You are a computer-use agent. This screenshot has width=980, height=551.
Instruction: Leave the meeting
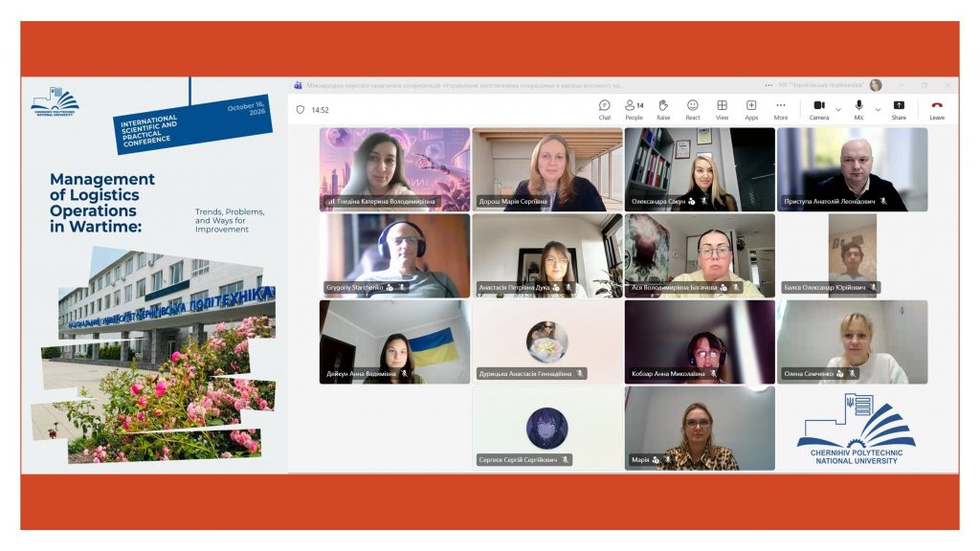coord(937,109)
